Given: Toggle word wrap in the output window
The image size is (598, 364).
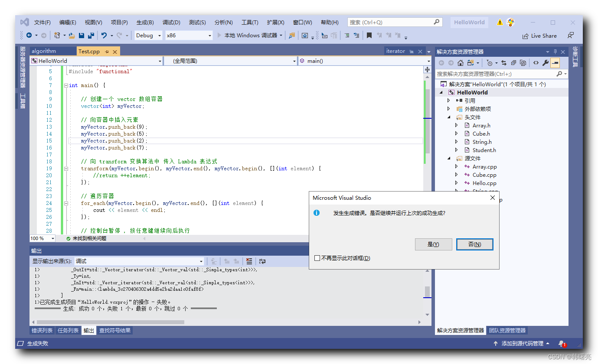Looking at the screenshot, I should click(x=262, y=261).
